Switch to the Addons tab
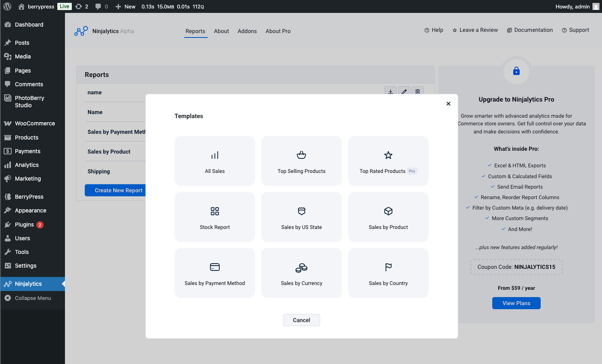Viewport: 602px width, 364px height. click(x=247, y=31)
